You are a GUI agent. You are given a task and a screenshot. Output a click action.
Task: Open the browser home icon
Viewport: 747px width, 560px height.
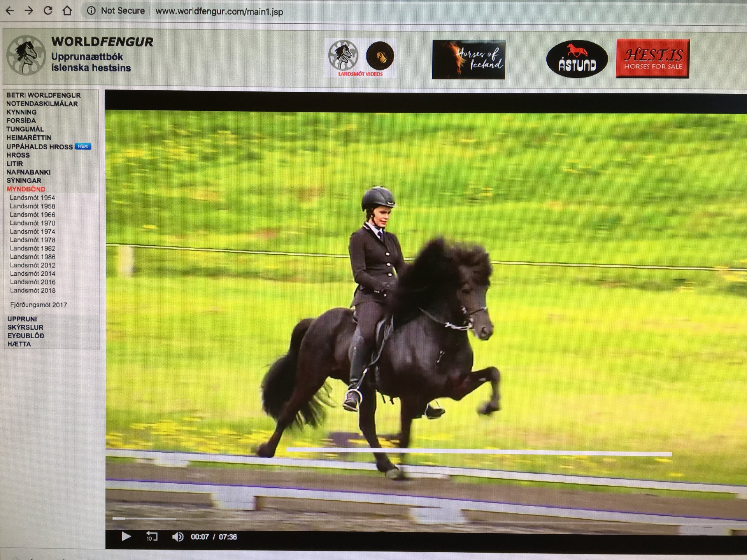point(67,10)
